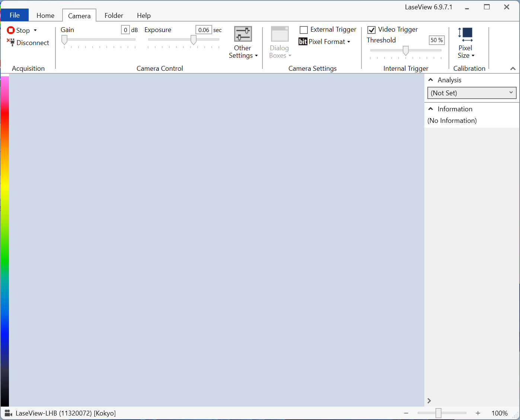Collapse the Analysis panel section
The width and height of the screenshot is (520, 420).
(x=431, y=80)
